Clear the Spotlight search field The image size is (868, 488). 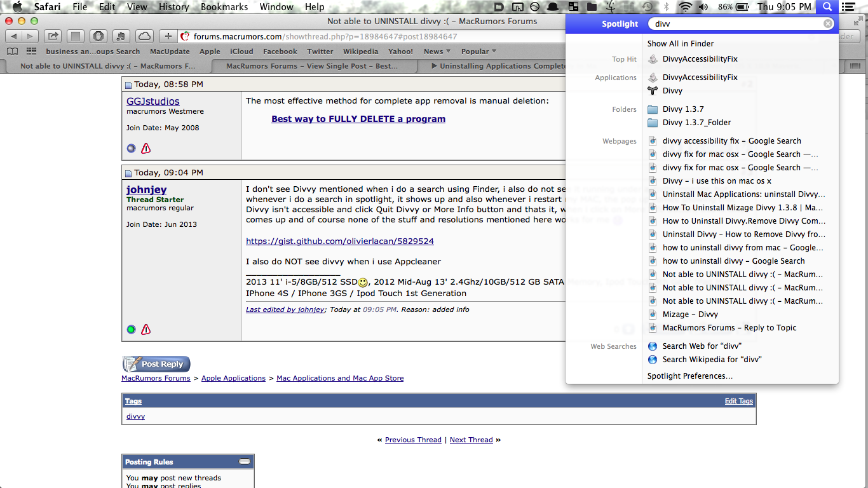tap(828, 24)
